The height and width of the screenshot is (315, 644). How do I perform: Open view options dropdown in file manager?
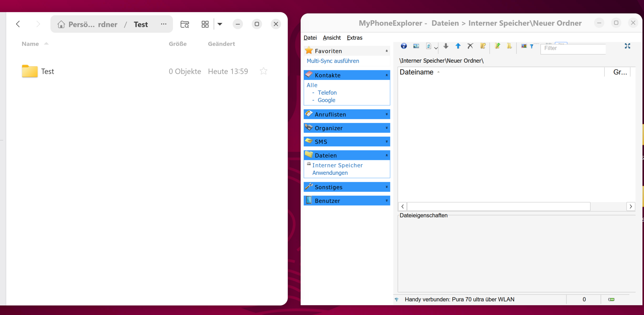220,24
